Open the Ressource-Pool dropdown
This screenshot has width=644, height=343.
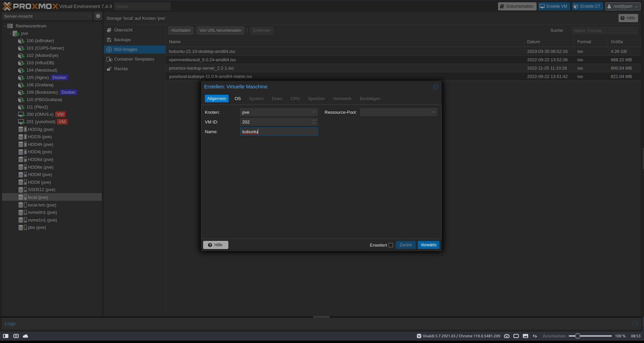(434, 112)
